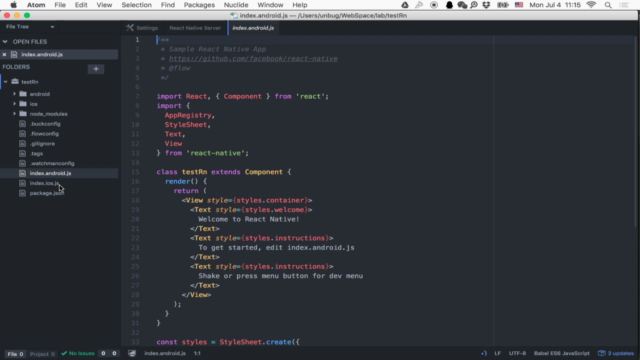
Task: Open the File Tree dropdown
Action: pyautogui.click(x=30, y=27)
